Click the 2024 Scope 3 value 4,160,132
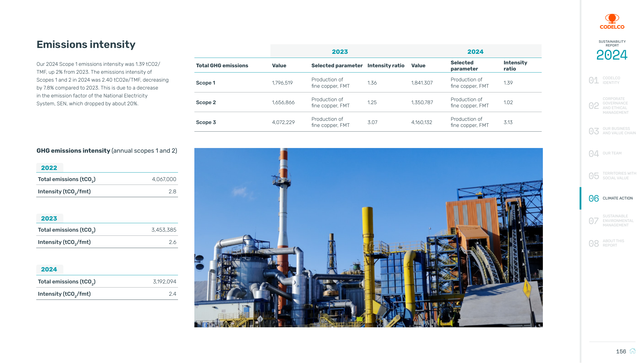This screenshot has width=644, height=363. pos(422,122)
